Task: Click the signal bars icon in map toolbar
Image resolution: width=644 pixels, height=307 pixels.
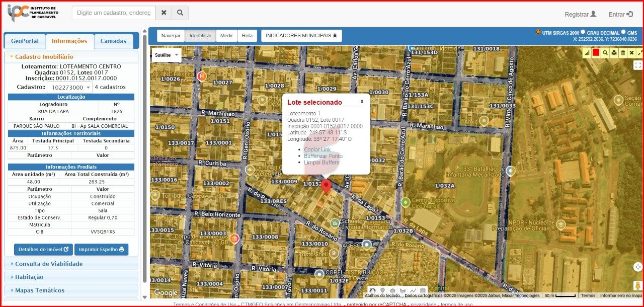Action: pos(587,53)
